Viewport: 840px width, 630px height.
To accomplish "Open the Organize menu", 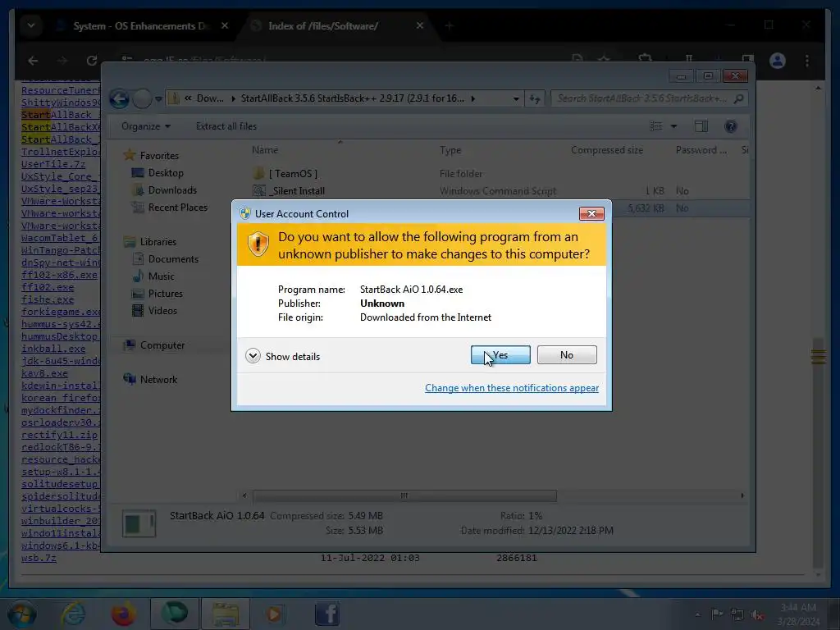I will point(146,126).
